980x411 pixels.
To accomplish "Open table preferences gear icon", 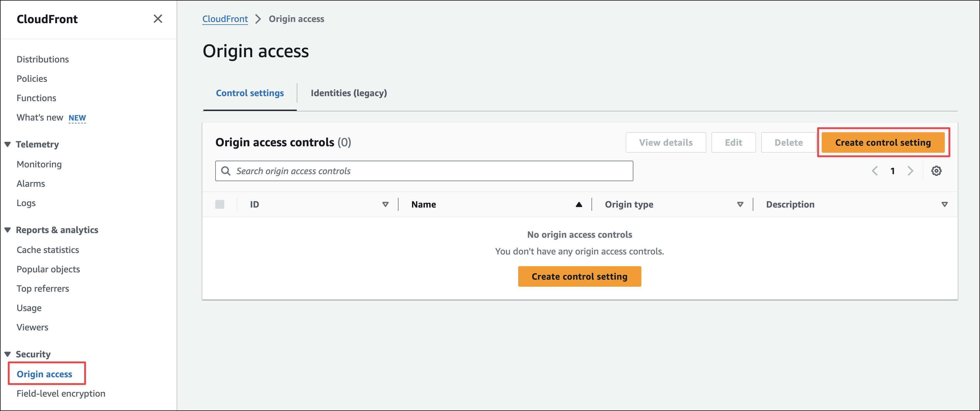I will 936,171.
